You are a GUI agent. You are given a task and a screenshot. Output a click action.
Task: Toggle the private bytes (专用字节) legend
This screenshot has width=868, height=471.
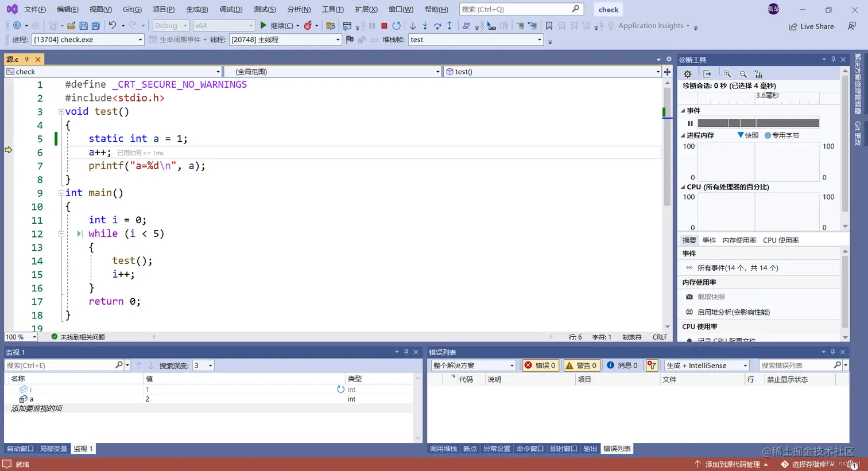click(x=781, y=135)
